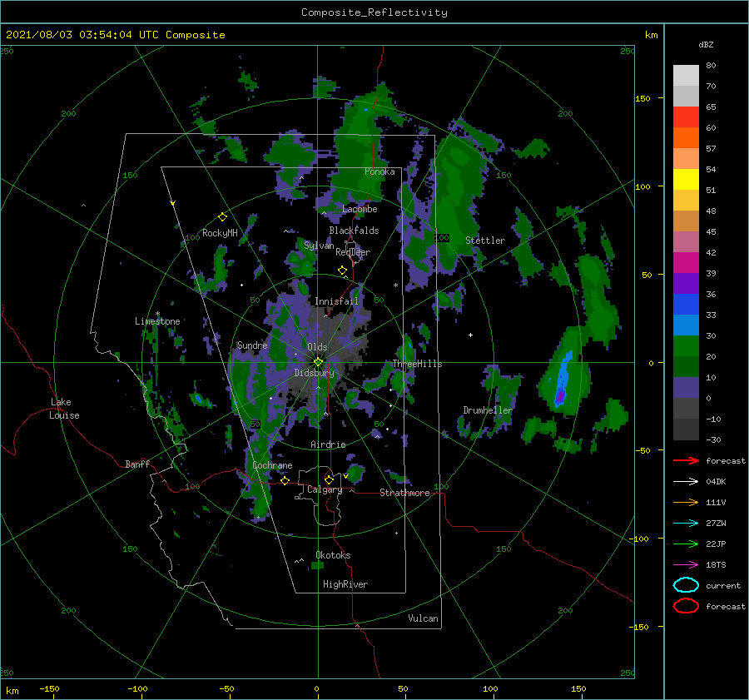The height and width of the screenshot is (700, 749).
Task: Click the magenta 18TS arrow legend icon
Action: (686, 565)
